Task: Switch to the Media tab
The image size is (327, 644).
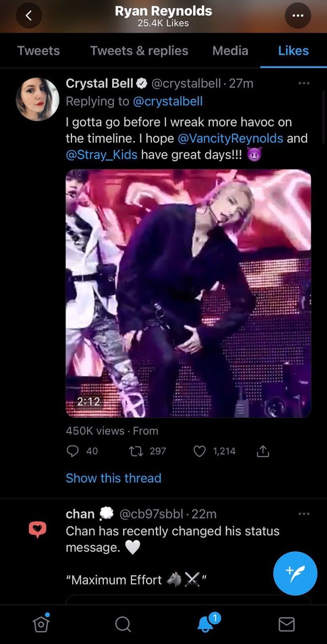Action: (x=230, y=51)
